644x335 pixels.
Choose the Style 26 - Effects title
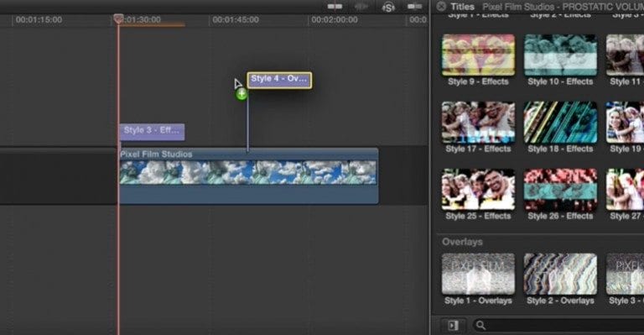(560, 190)
